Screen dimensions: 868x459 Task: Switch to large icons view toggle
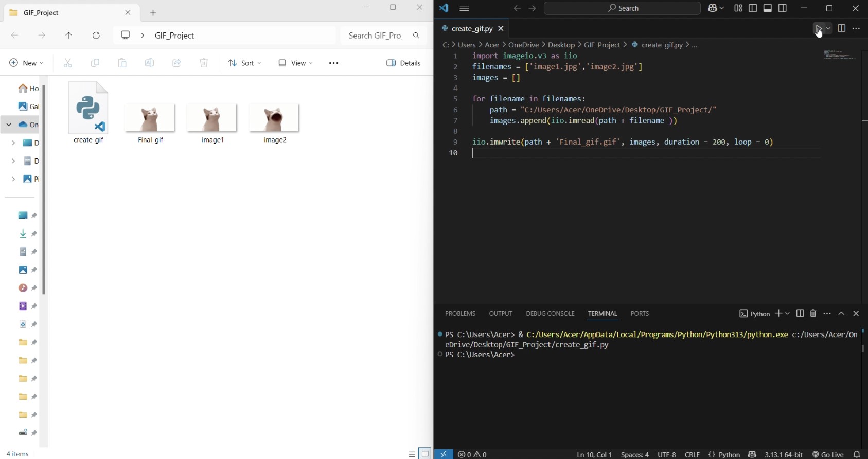(x=425, y=454)
